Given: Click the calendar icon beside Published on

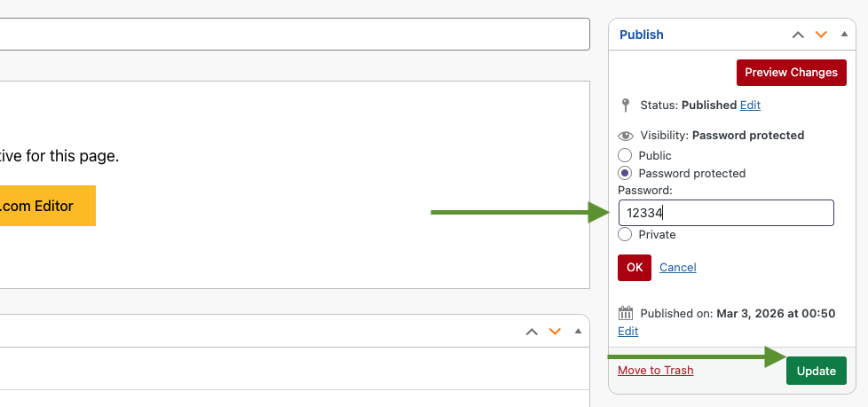Looking at the screenshot, I should click(626, 313).
